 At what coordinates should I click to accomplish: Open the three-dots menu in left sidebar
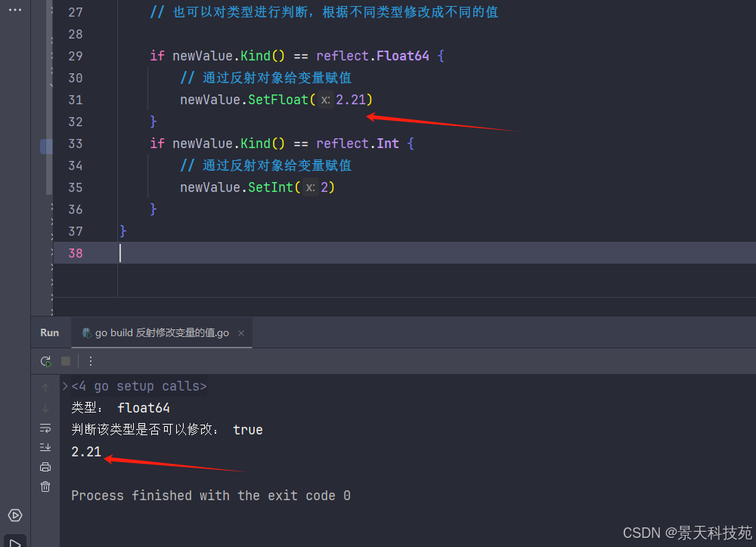pos(15,10)
